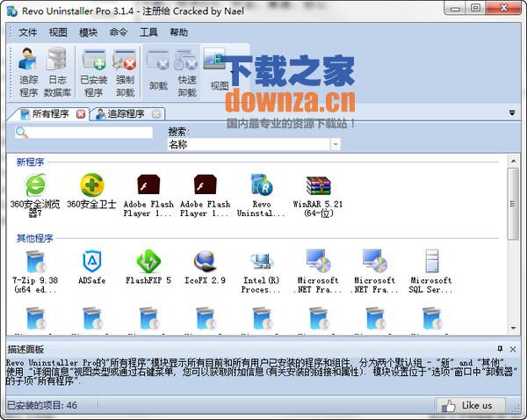The height and width of the screenshot is (420, 527).
Task: Open the 视图 toolbar button
Action: point(217,69)
